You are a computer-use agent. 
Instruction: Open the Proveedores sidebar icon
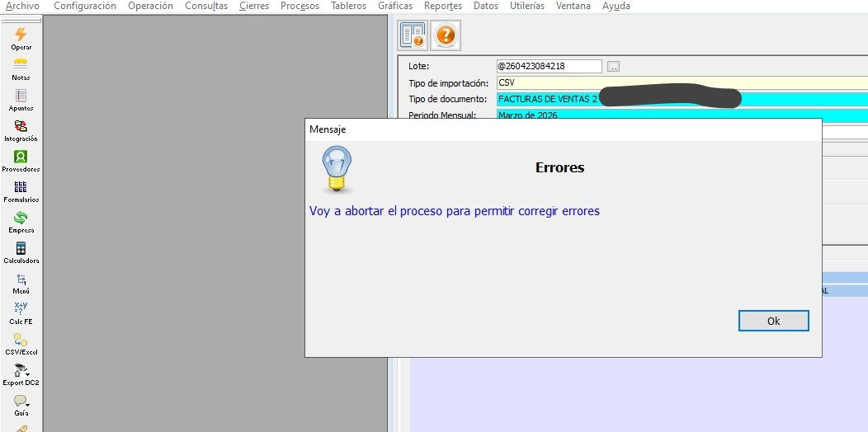tap(21, 157)
